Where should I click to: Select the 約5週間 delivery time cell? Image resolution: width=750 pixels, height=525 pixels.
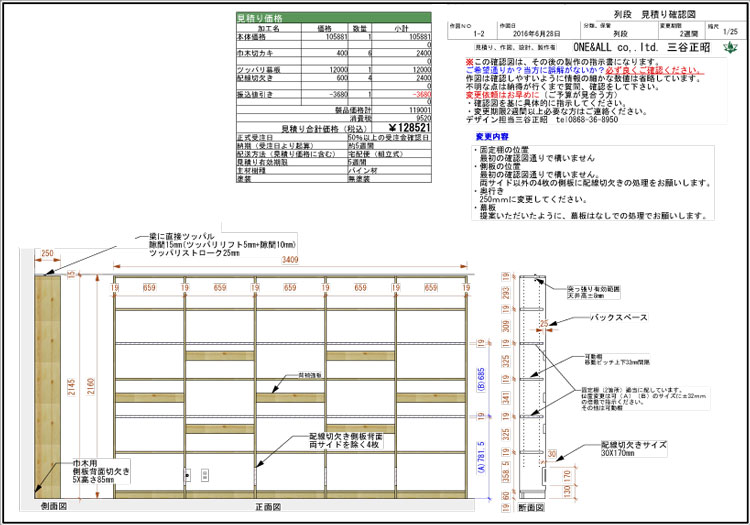click(361, 146)
